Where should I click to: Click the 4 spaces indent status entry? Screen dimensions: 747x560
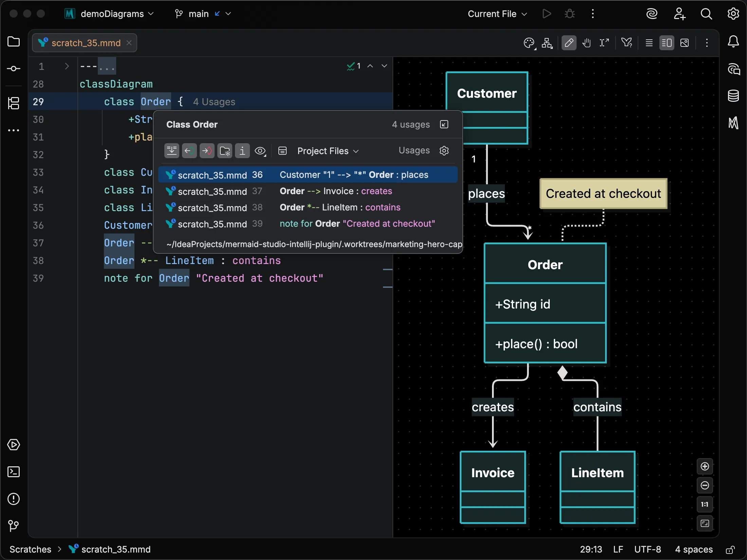click(694, 549)
